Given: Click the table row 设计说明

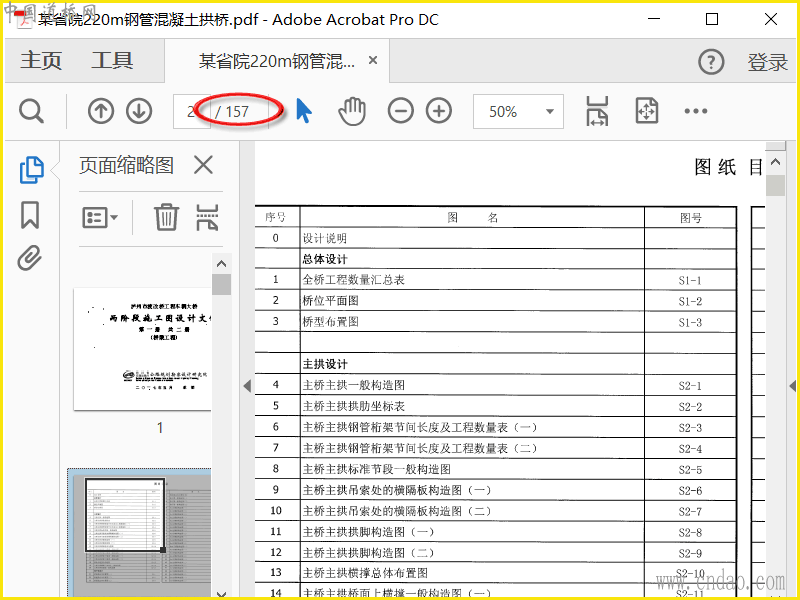Looking at the screenshot, I should [x=495, y=238].
